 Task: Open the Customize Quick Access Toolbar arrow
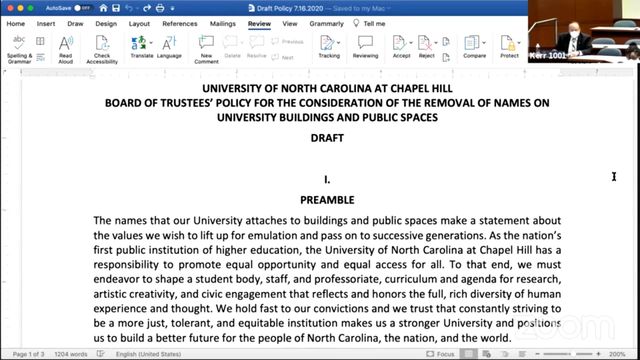pyautogui.click(x=172, y=9)
